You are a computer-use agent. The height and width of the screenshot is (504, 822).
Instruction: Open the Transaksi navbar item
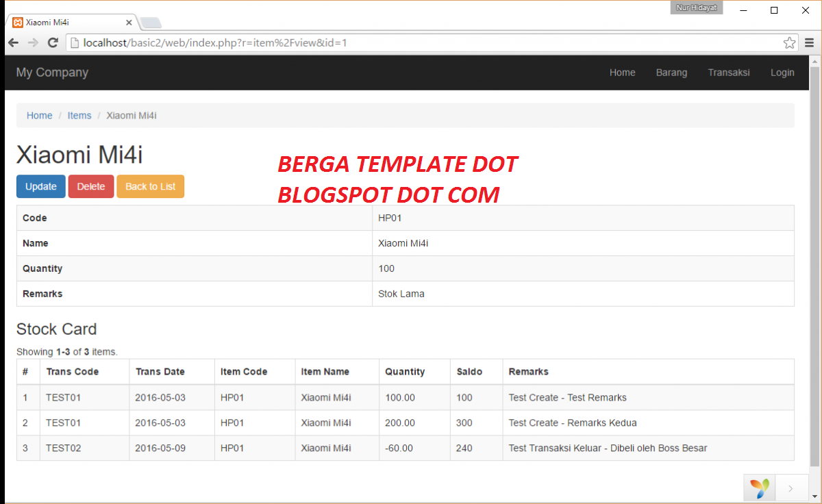pyautogui.click(x=729, y=73)
